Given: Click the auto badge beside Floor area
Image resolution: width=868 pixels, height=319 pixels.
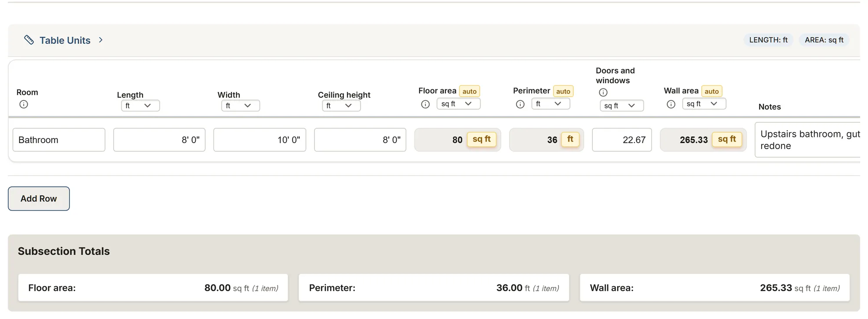Looking at the screenshot, I should [x=470, y=91].
